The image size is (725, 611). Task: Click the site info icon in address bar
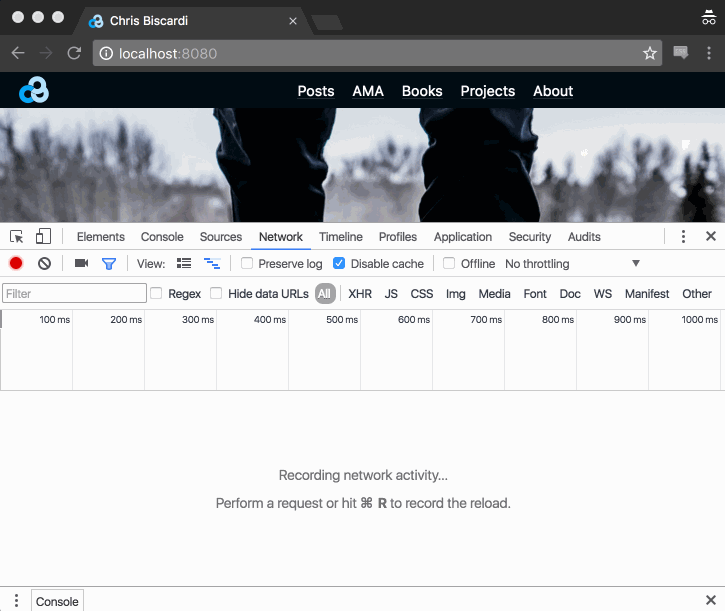[106, 54]
